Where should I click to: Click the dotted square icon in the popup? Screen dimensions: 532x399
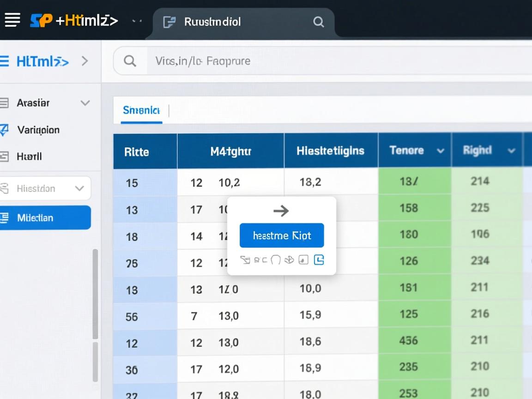click(x=303, y=260)
